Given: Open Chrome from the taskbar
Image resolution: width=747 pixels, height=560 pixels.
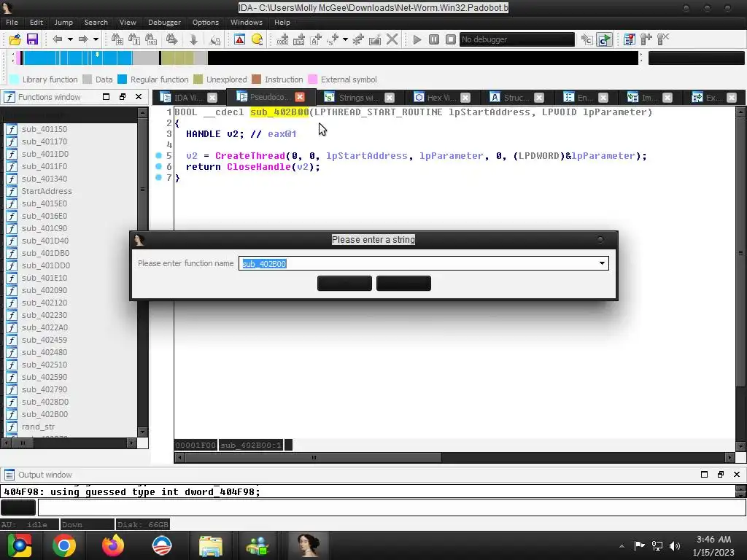Looking at the screenshot, I should [64, 545].
